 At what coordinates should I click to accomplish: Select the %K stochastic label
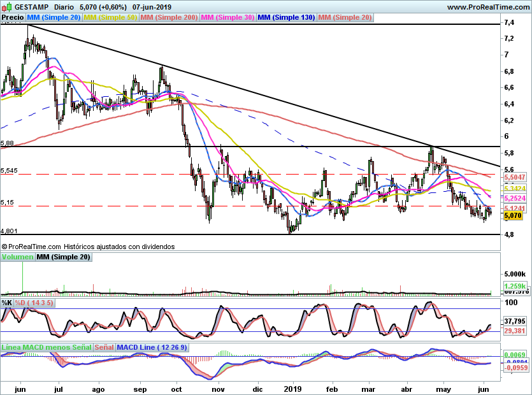[7, 303]
